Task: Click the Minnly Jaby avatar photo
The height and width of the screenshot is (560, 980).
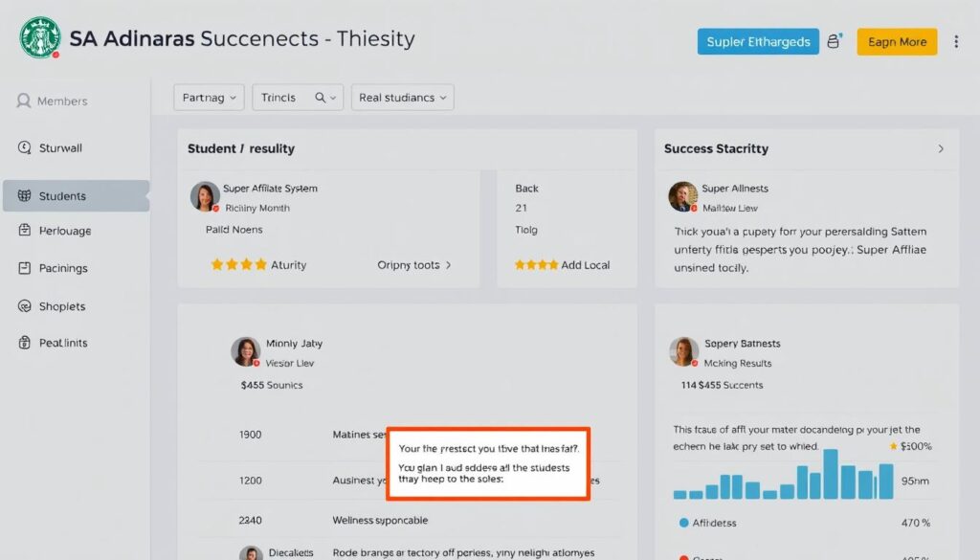Action: [245, 351]
